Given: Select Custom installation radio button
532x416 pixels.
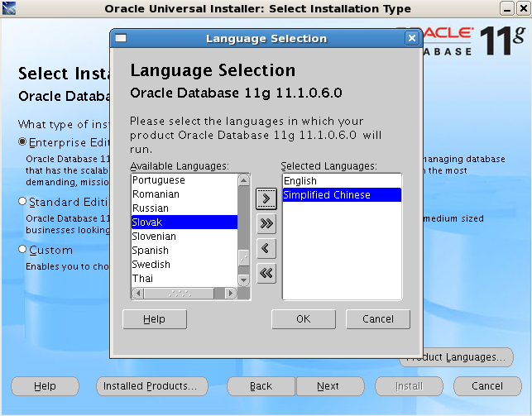Looking at the screenshot, I should [x=22, y=250].
